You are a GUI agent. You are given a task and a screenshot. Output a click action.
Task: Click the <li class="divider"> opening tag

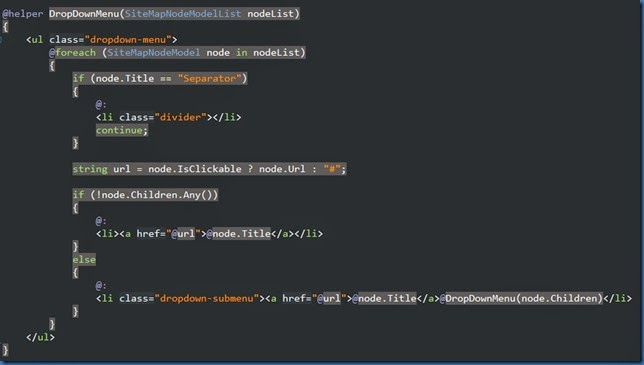click(x=154, y=117)
